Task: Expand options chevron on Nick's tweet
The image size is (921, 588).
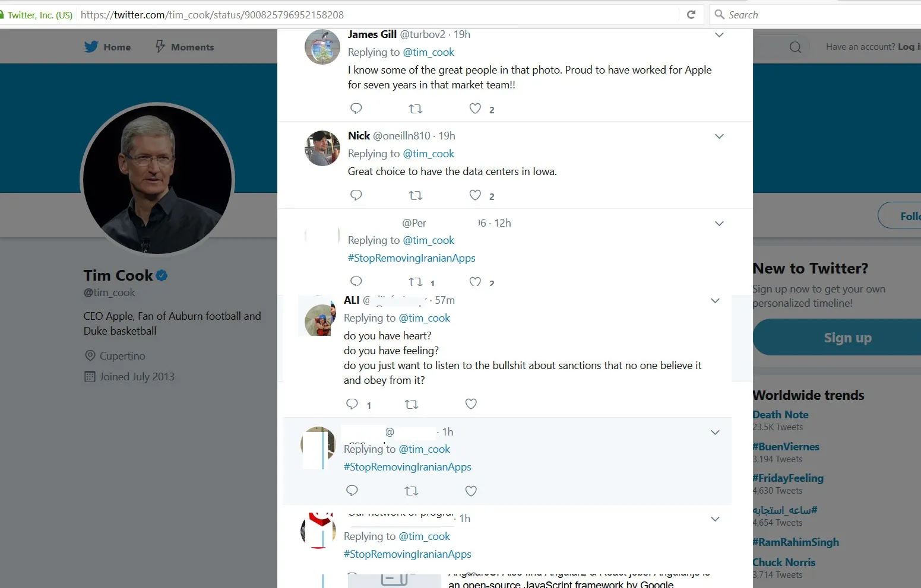Action: coord(719,136)
